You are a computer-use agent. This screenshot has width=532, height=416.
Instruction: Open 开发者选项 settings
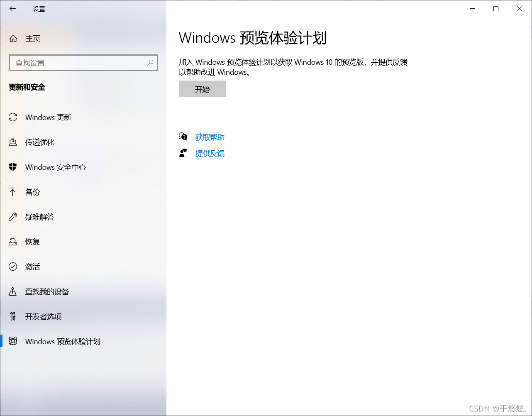(x=83, y=317)
